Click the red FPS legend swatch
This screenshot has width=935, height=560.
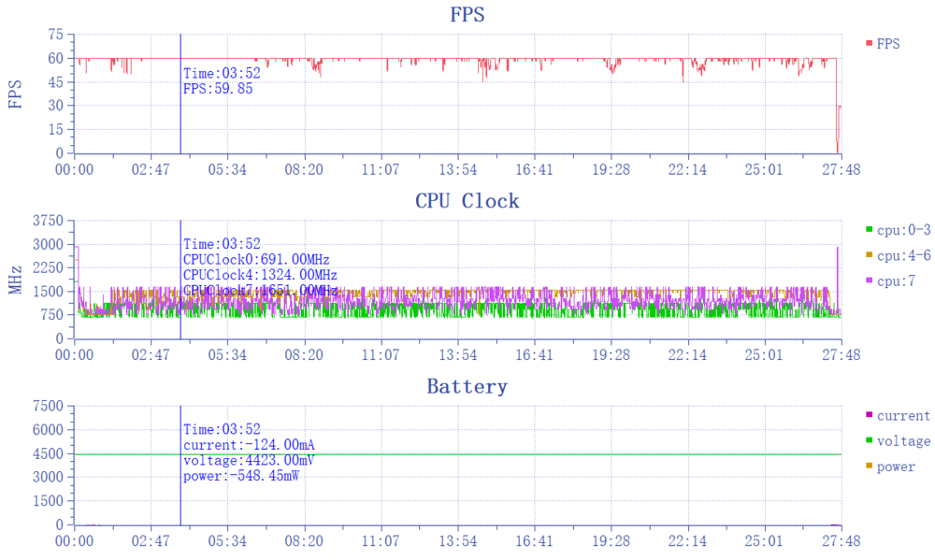[869, 44]
